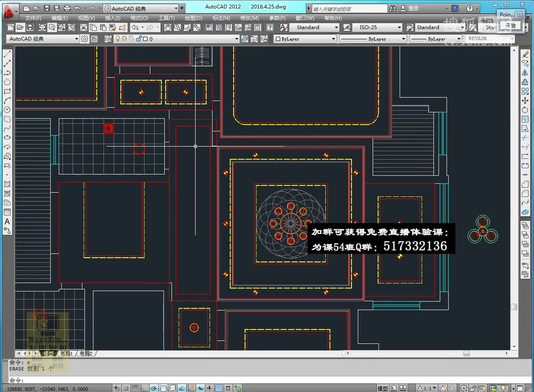Select the Line tool in draw toolbar
This screenshot has height=392, width=534.
[x=7, y=54]
